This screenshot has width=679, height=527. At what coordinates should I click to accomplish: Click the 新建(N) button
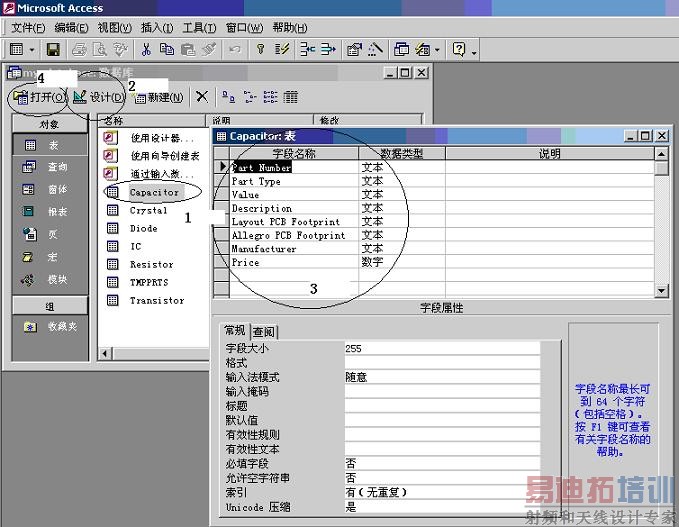[x=158, y=97]
